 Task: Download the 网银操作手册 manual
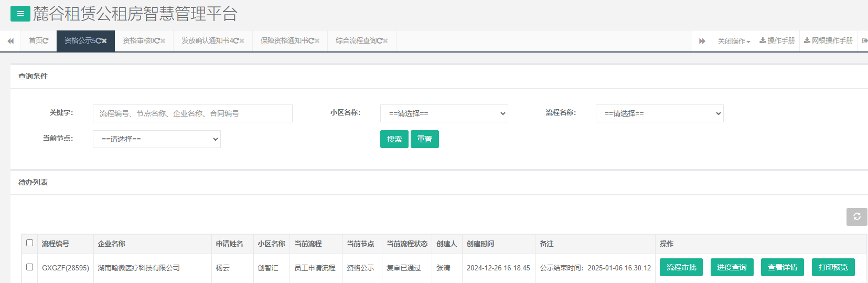[x=828, y=41]
